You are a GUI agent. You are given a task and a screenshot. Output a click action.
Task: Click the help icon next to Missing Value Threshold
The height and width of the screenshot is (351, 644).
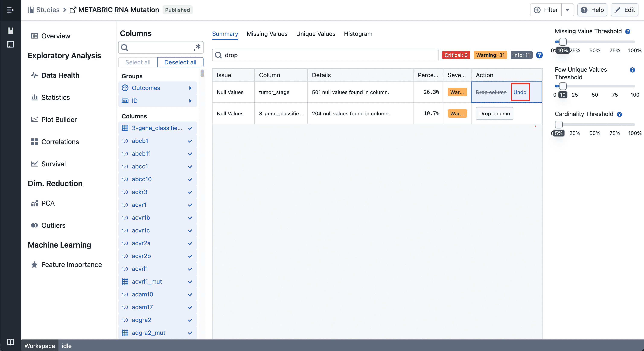(x=628, y=32)
